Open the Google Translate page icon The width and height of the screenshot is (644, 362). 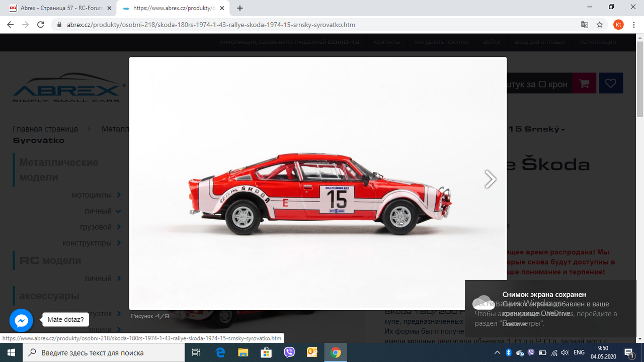click(585, 25)
